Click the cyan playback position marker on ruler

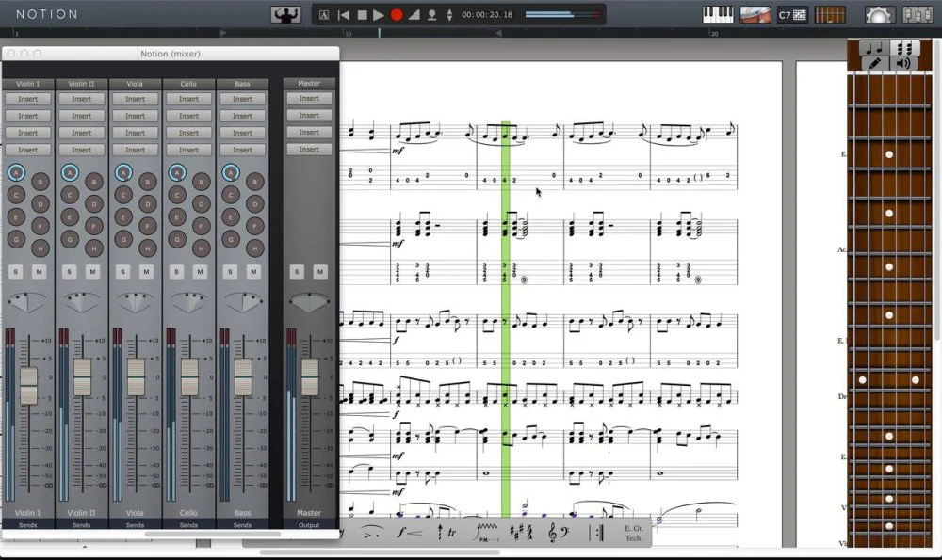click(x=379, y=33)
